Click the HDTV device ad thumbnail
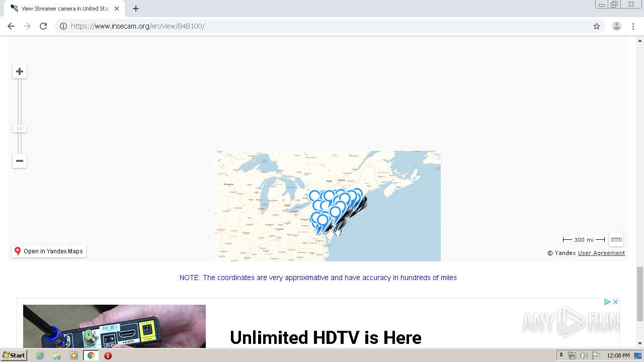Viewport: 644px width, 362px height. pyautogui.click(x=114, y=326)
